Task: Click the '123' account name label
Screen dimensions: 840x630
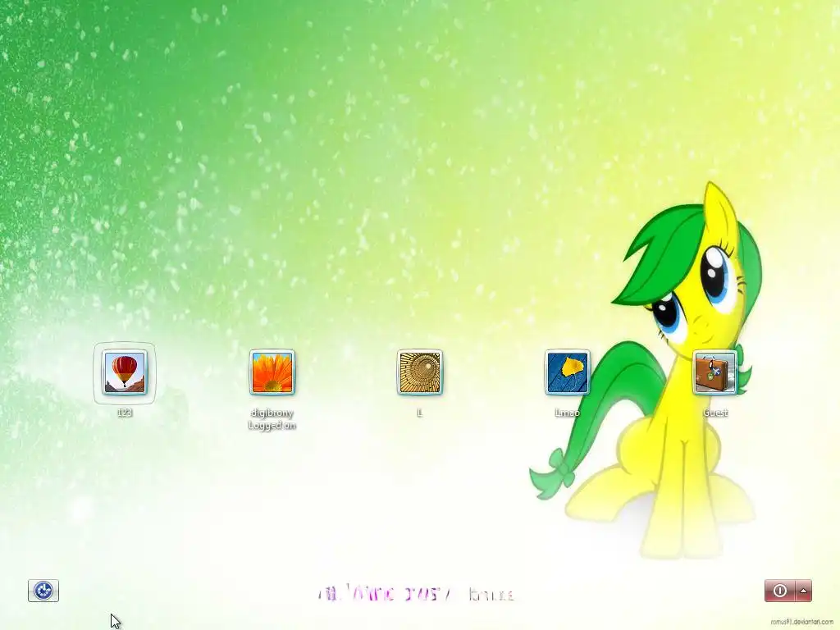Action: click(125, 413)
